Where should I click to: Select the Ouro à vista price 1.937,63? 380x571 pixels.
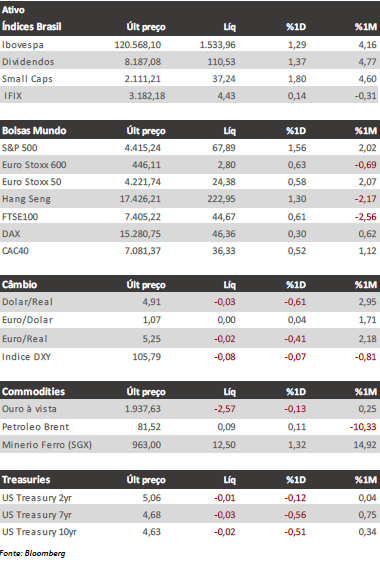[x=142, y=409]
